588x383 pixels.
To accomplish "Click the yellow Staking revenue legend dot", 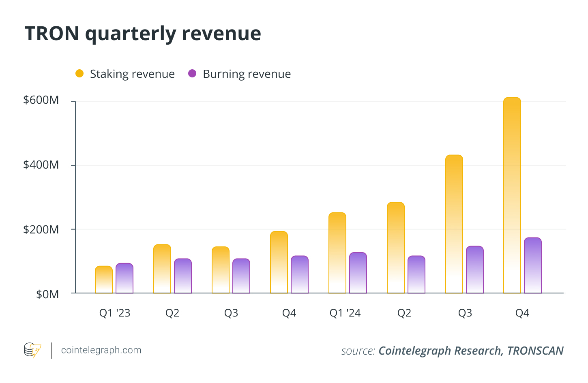I will pyautogui.click(x=79, y=74).
